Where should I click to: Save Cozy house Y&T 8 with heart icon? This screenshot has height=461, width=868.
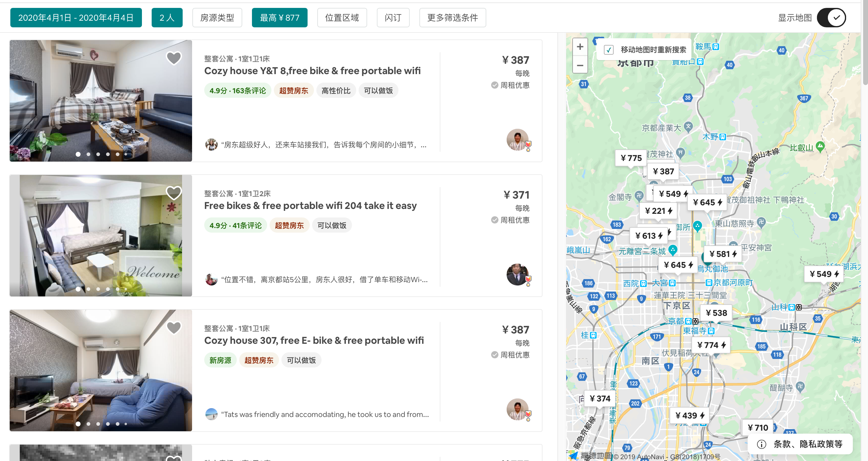click(x=174, y=58)
